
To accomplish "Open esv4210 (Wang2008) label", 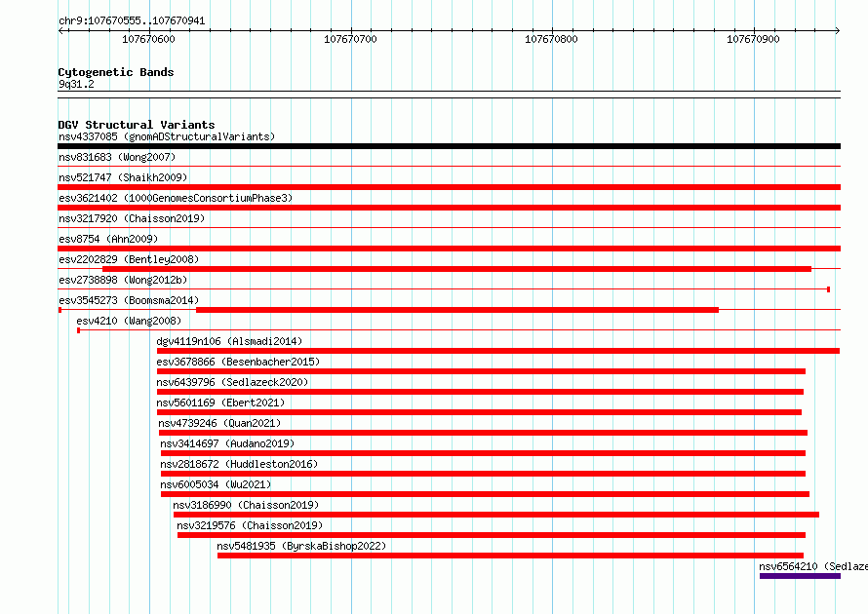I will point(129,321).
